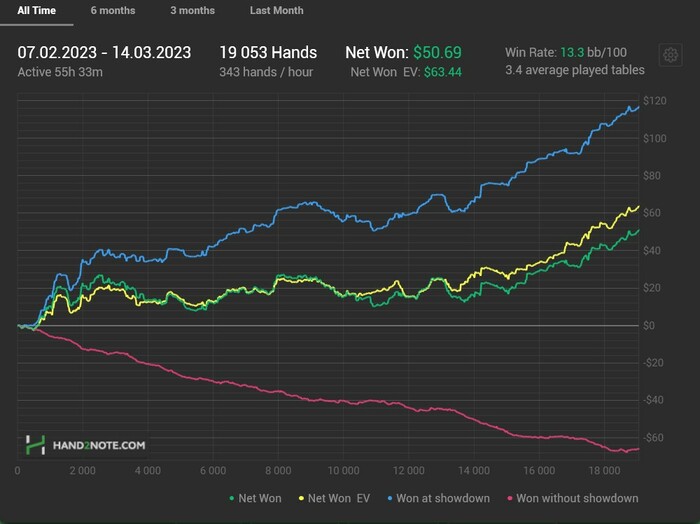The height and width of the screenshot is (524, 700).
Task: Click the 16 000 x-axis label
Action: (539, 470)
